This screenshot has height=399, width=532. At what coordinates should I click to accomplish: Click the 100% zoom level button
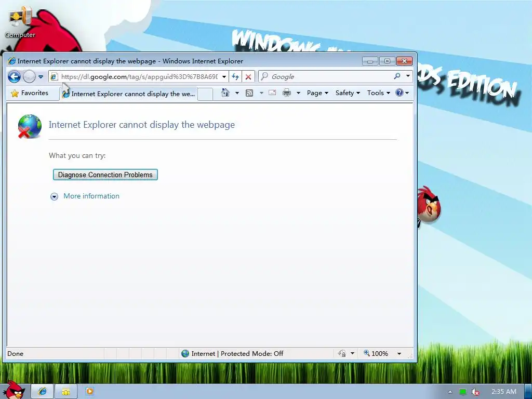pyautogui.click(x=376, y=353)
